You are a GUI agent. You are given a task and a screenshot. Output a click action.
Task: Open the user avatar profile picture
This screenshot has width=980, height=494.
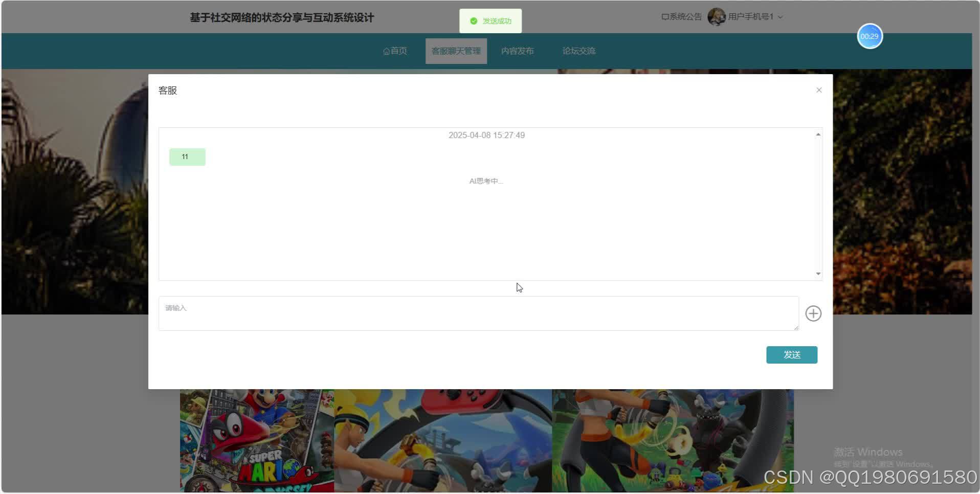click(717, 16)
